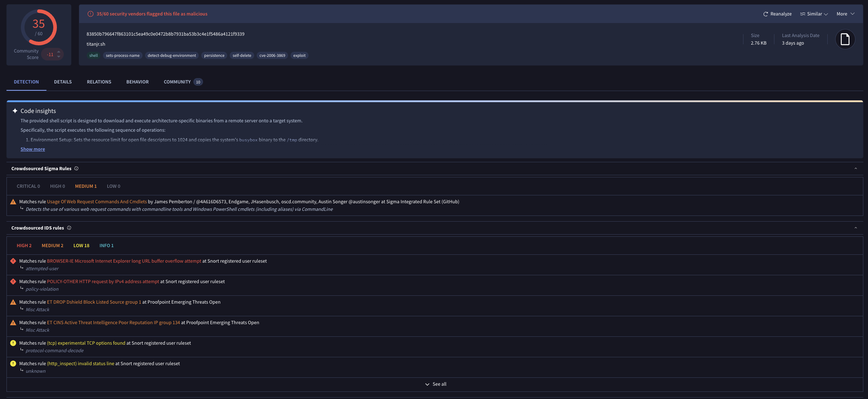Click the attempted-user classification text
Image resolution: width=868 pixels, height=399 pixels.
[42, 269]
